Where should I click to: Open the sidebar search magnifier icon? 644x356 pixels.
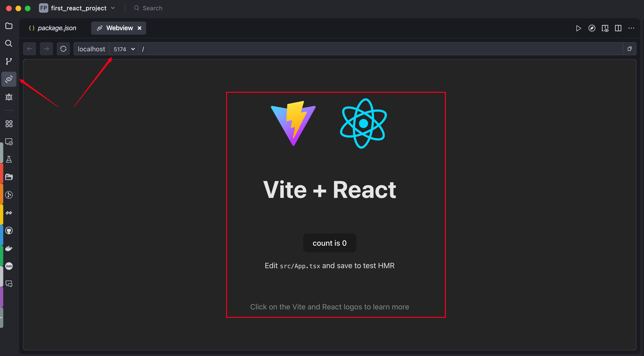pos(9,43)
